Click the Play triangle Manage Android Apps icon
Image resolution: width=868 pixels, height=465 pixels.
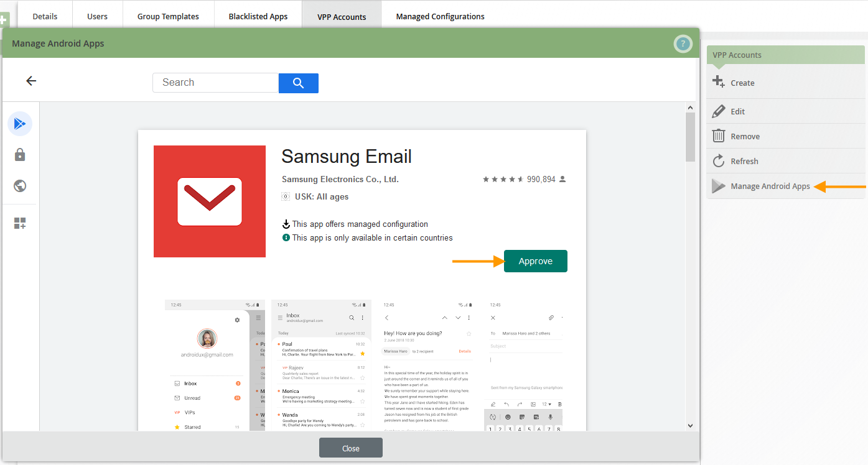(719, 186)
